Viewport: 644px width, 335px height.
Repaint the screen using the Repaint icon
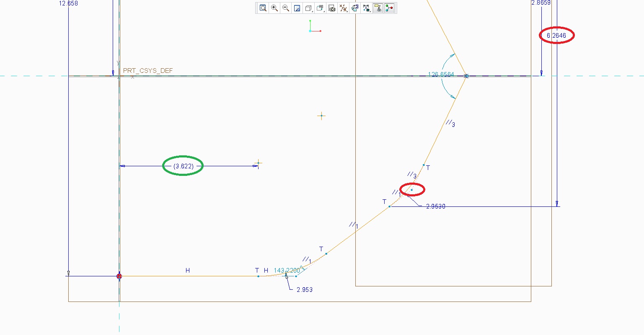click(x=297, y=8)
